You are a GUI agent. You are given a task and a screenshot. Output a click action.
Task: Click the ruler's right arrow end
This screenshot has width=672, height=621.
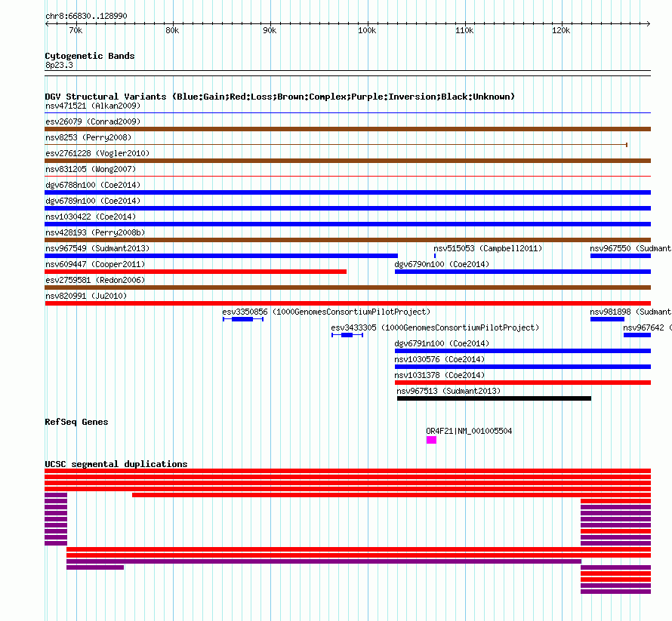pos(649,23)
